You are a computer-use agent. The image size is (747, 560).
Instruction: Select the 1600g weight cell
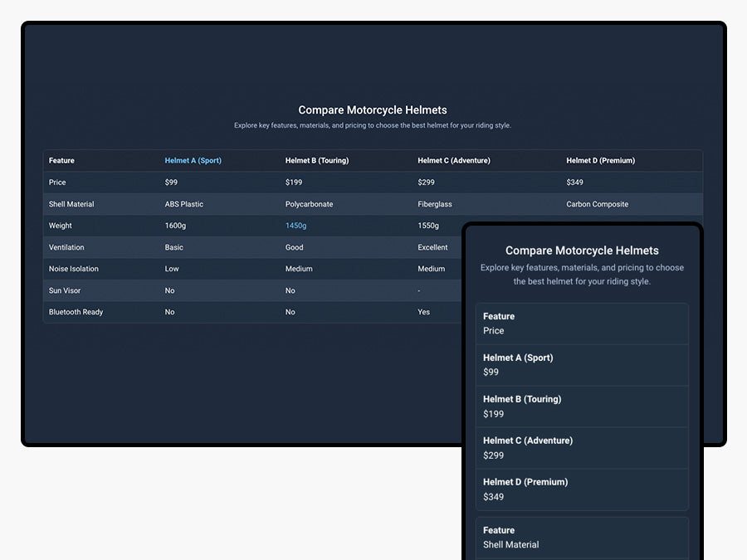[176, 226]
